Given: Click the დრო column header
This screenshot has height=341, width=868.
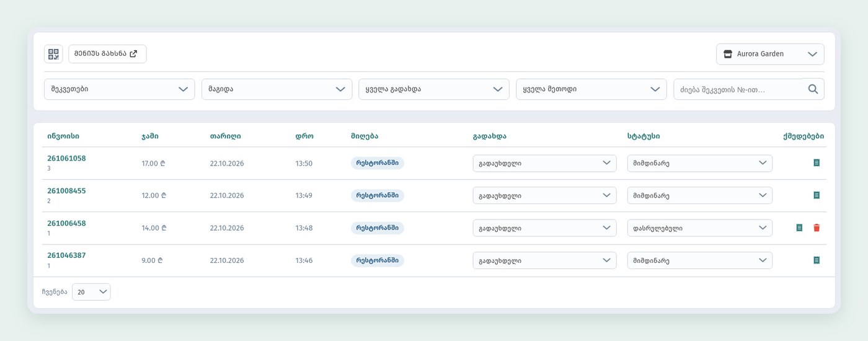Looking at the screenshot, I should tap(304, 136).
